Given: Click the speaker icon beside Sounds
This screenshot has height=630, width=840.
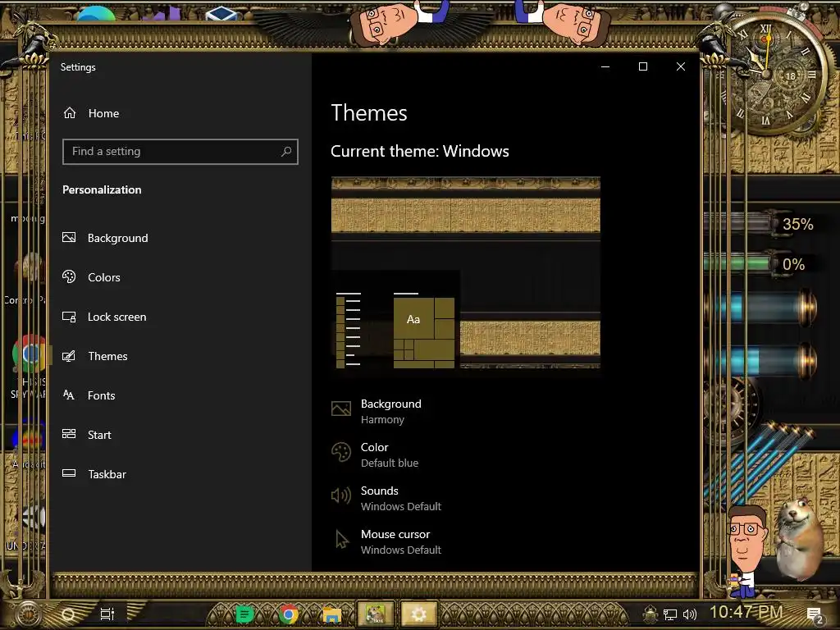Looking at the screenshot, I should [341, 495].
